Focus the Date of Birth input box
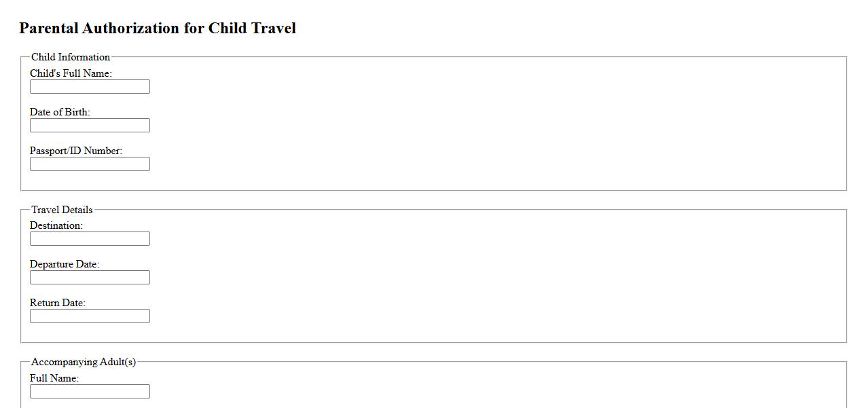Screen dimensions: 868x408 (x=90, y=126)
